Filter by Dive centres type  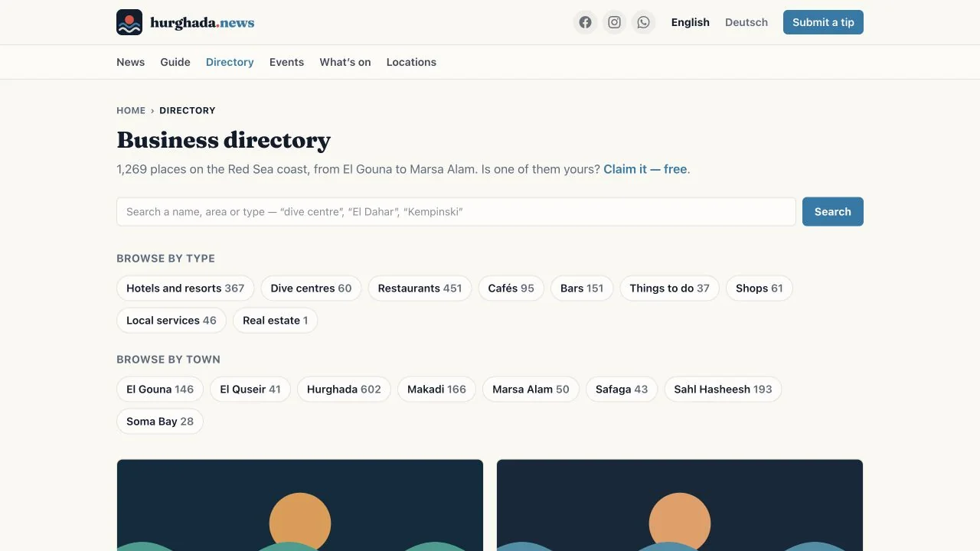(311, 289)
